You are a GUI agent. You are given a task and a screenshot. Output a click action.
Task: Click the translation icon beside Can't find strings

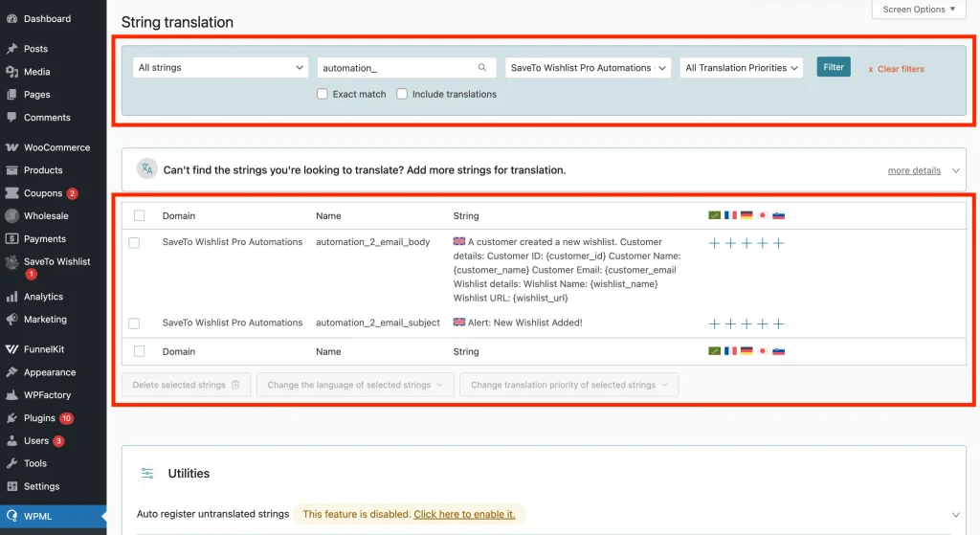[x=146, y=168]
